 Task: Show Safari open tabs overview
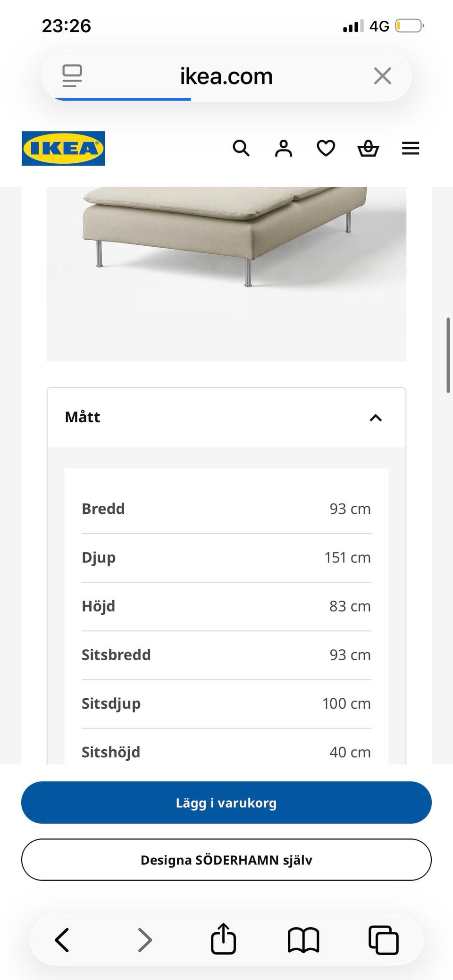pos(383,939)
